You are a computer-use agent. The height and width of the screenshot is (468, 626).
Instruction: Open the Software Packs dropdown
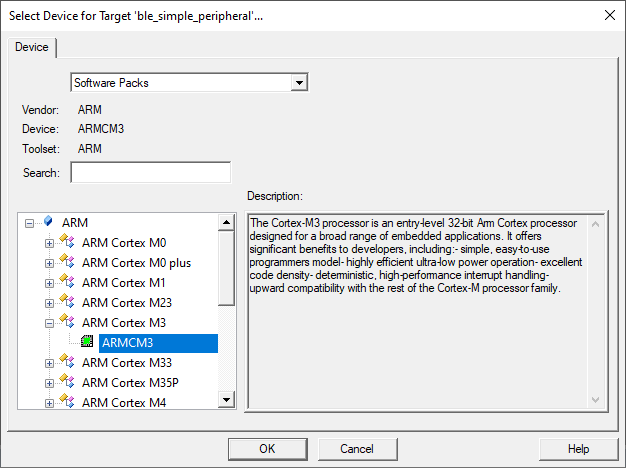[x=299, y=83]
